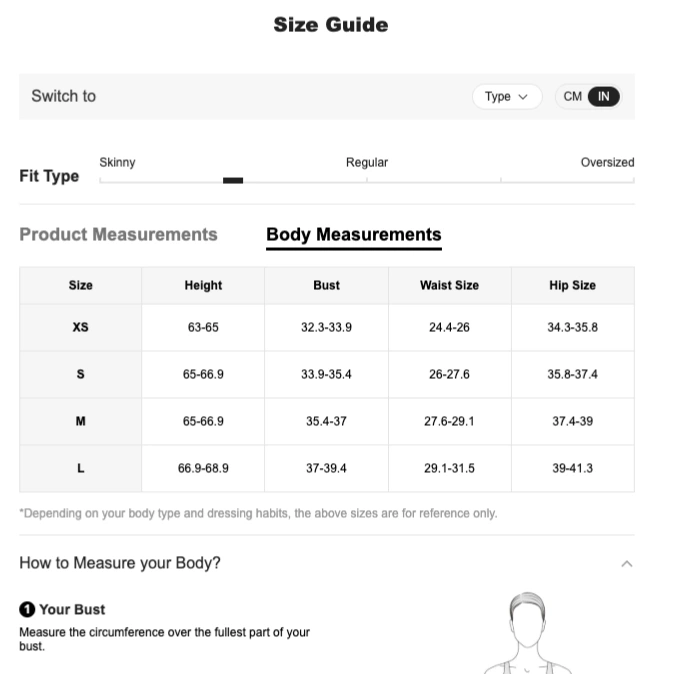The width and height of the screenshot is (674, 674).
Task: Open the Product Measurements tab
Action: pyautogui.click(x=118, y=235)
